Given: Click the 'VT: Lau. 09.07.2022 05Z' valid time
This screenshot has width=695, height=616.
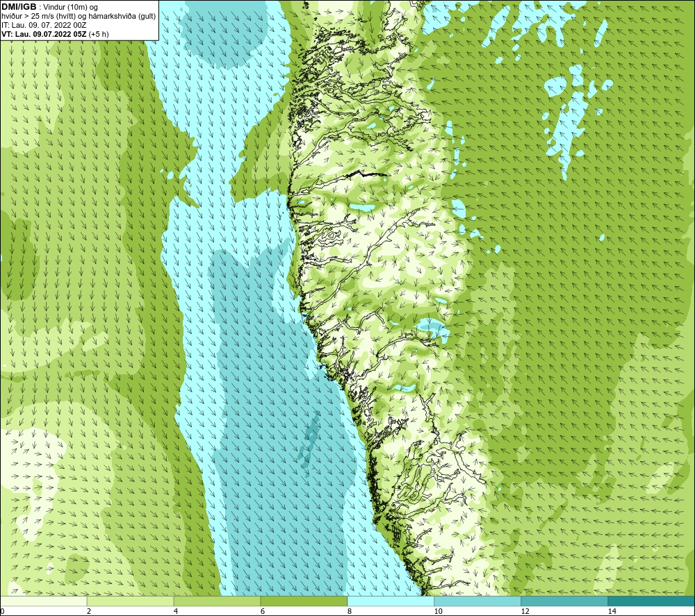Looking at the screenshot, I should (44, 34).
